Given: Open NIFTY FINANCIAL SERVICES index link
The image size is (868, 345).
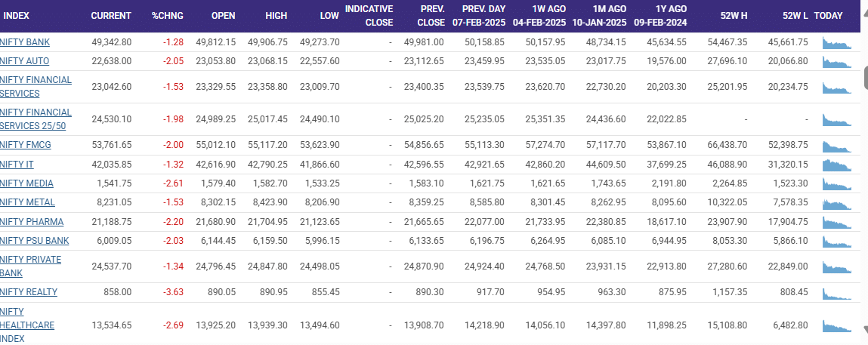Looking at the screenshot, I should [x=36, y=87].
